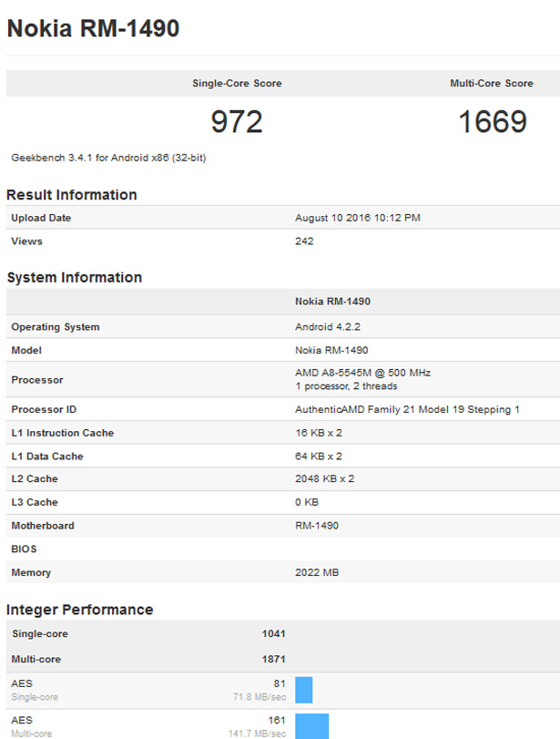Select the 16 KB x 2 value
560x739 pixels.
click(x=319, y=433)
